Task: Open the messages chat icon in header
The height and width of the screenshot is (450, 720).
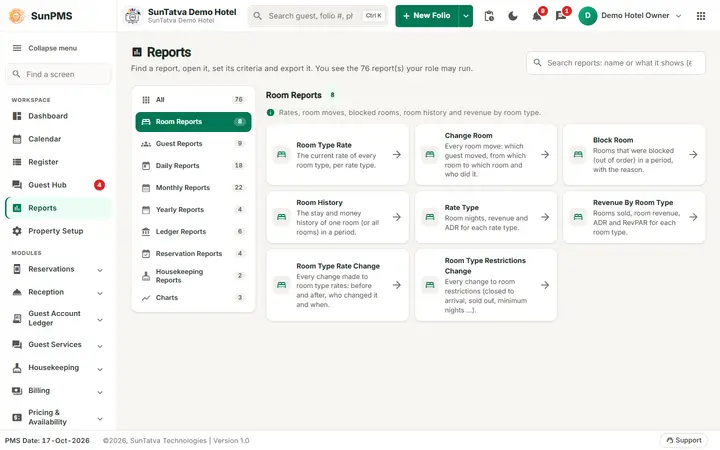Action: (561, 17)
